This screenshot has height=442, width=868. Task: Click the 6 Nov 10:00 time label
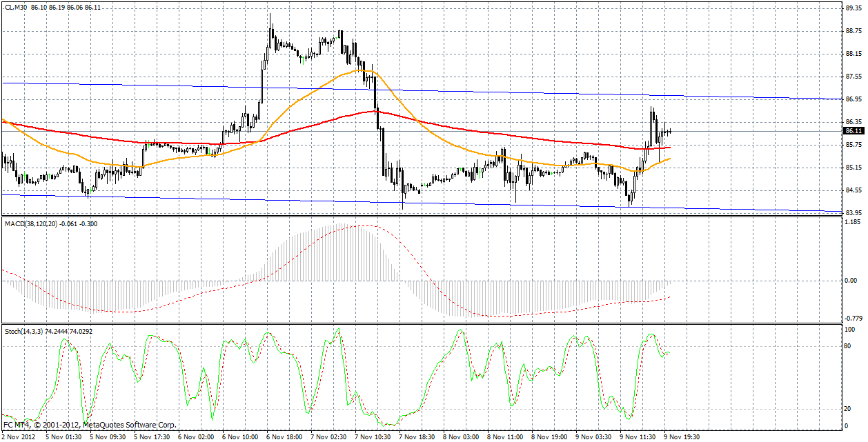click(239, 437)
